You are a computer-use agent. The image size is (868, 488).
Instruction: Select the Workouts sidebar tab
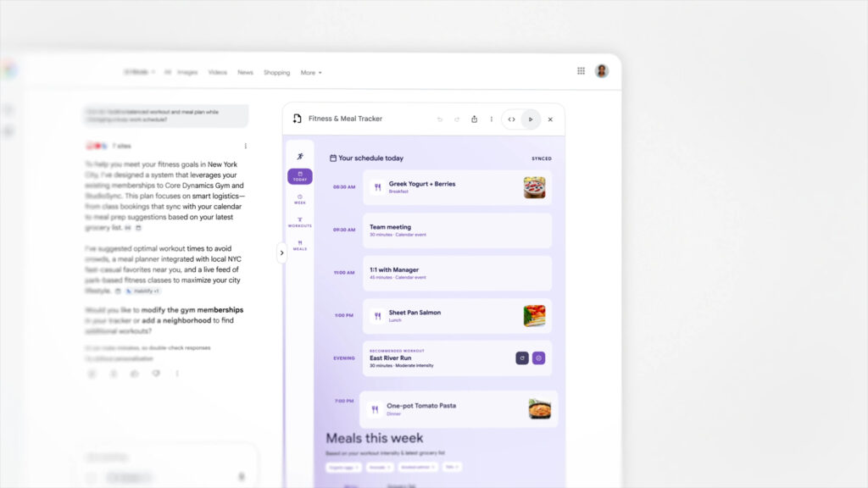click(300, 223)
